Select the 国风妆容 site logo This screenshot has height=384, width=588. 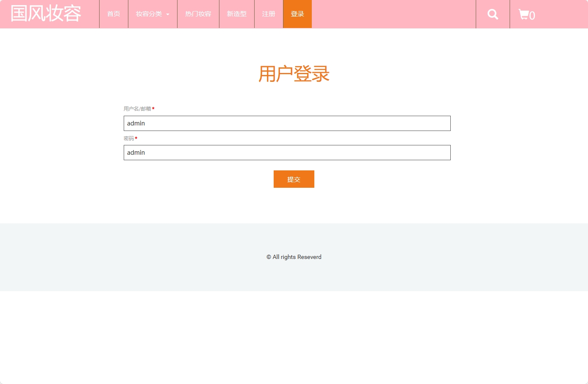pos(45,13)
